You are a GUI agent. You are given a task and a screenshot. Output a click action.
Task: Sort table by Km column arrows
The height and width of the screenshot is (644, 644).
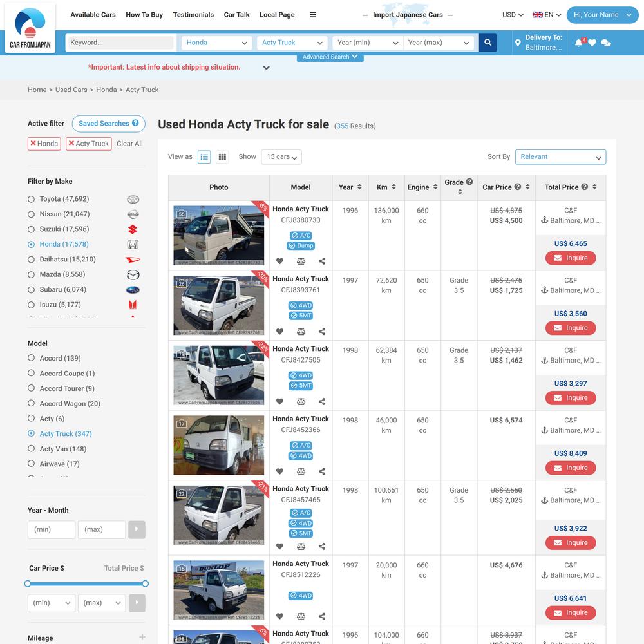[x=393, y=187]
